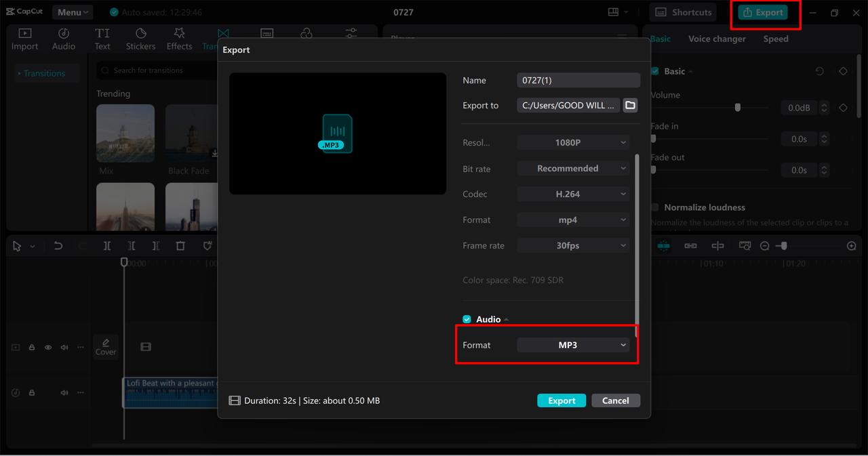Click the delete-right trim tool
This screenshot has width=868, height=456.
point(156,246)
